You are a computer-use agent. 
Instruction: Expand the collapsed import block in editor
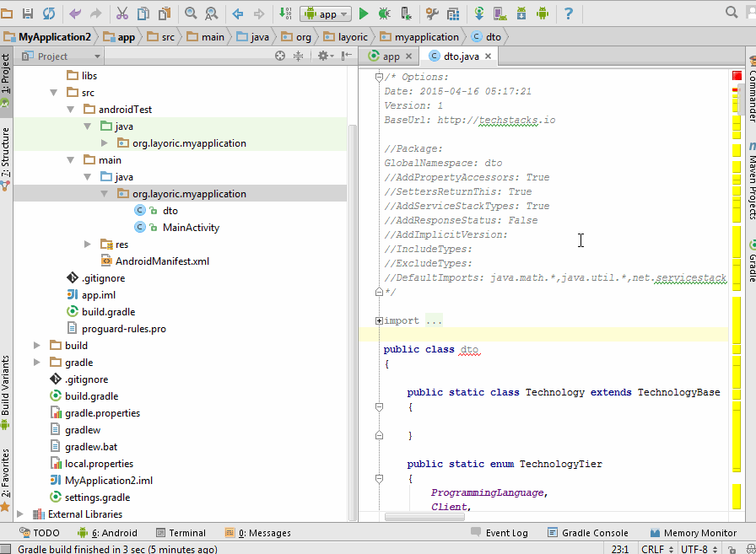380,320
